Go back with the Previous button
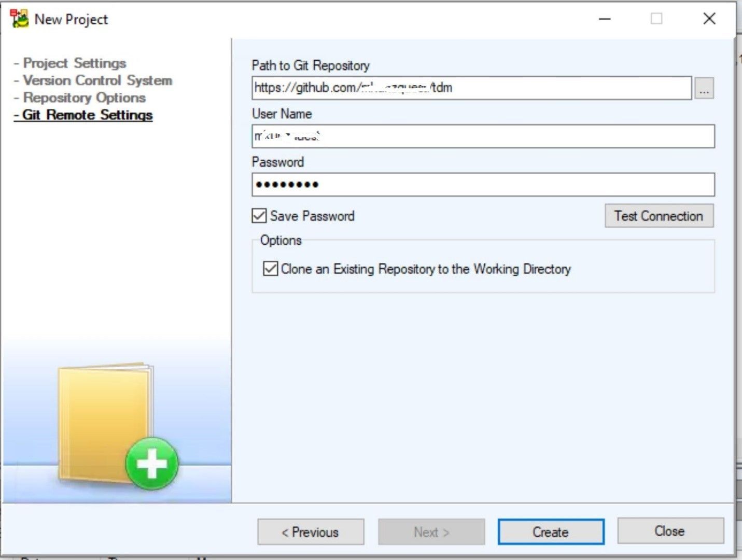Screen dimensions: 742x560 [x=311, y=532]
